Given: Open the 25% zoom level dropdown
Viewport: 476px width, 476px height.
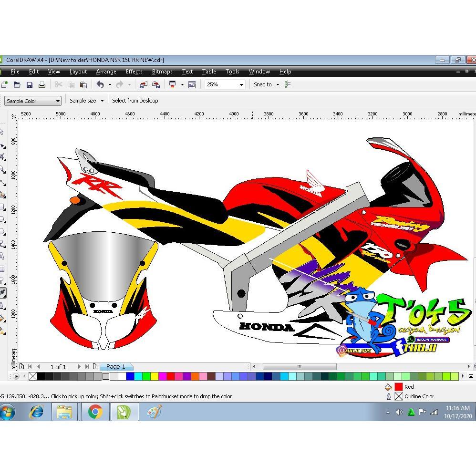Looking at the screenshot, I should point(241,85).
